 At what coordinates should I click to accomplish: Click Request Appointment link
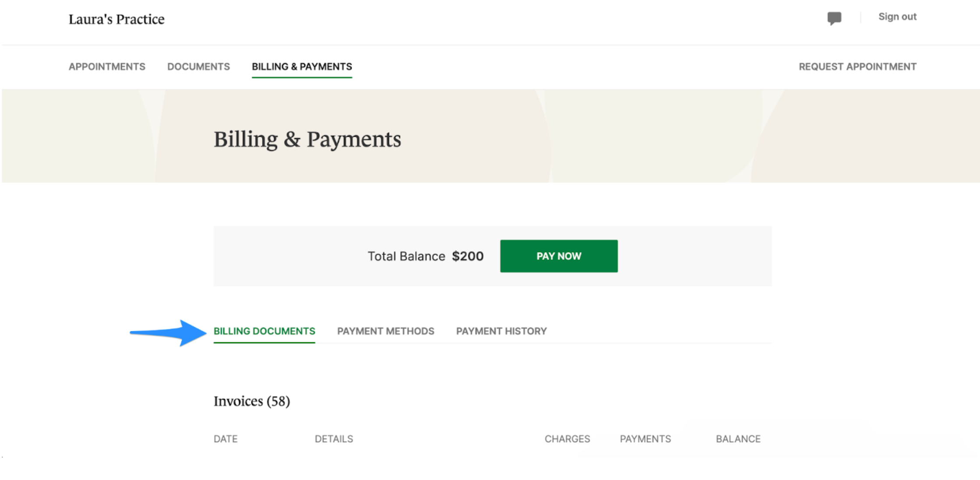(x=857, y=67)
